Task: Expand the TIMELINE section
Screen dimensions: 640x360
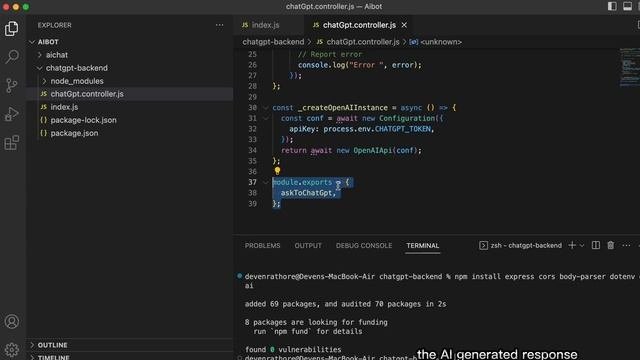Action: coord(32,357)
